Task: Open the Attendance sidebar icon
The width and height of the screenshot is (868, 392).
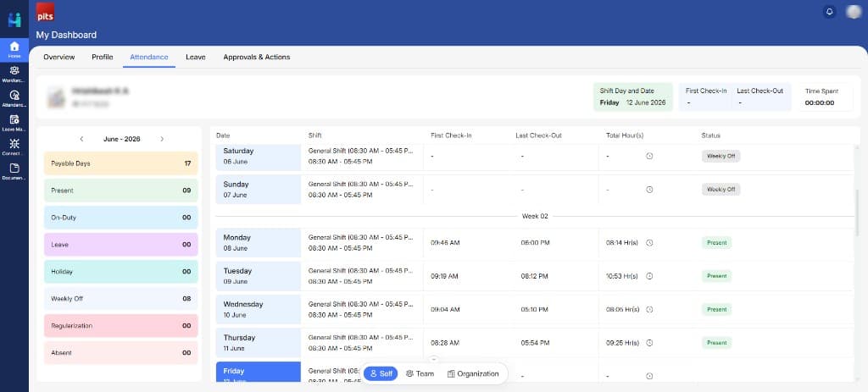Action: click(x=14, y=98)
